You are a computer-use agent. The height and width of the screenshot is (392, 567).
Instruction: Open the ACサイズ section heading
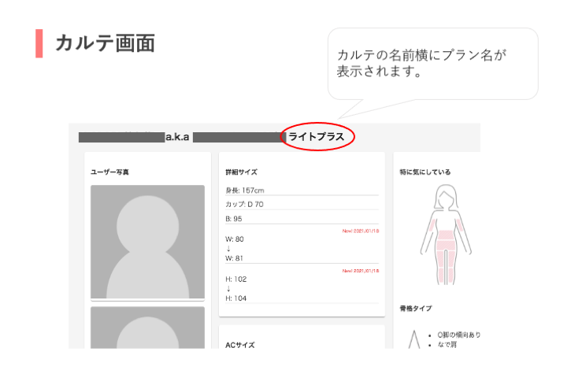coord(240,344)
